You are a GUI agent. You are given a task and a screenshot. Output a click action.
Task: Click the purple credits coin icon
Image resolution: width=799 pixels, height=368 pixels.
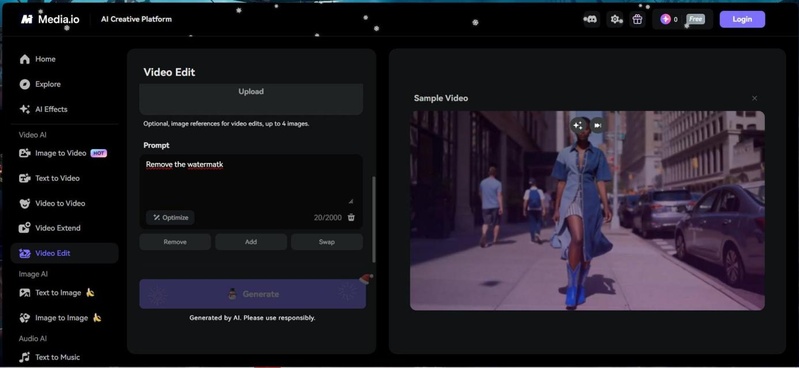click(x=665, y=19)
